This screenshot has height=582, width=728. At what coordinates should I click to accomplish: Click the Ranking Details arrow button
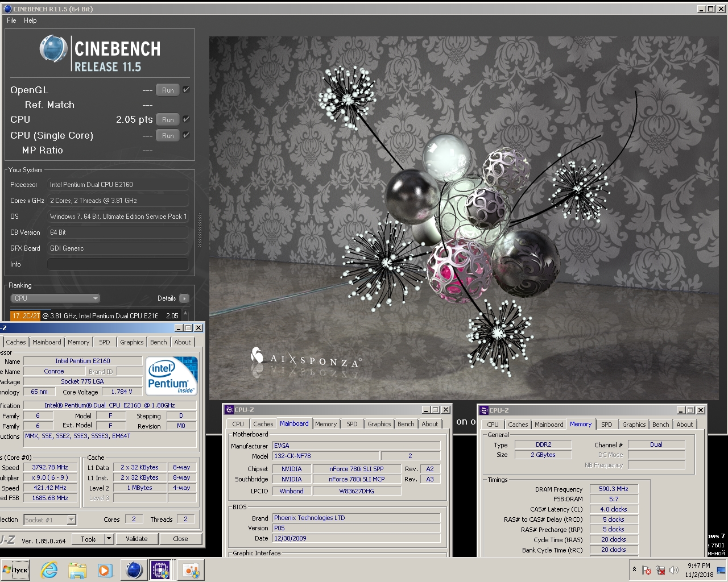184,298
